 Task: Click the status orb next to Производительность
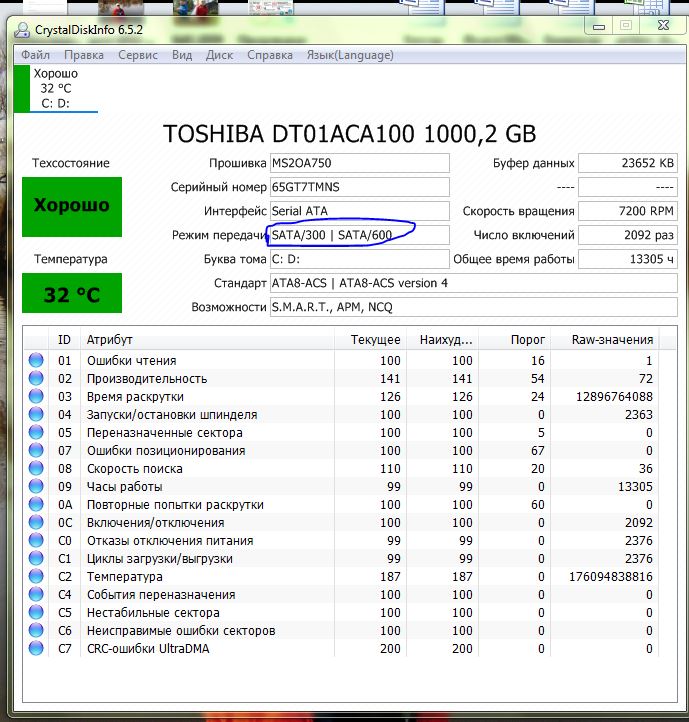[x=37, y=379]
